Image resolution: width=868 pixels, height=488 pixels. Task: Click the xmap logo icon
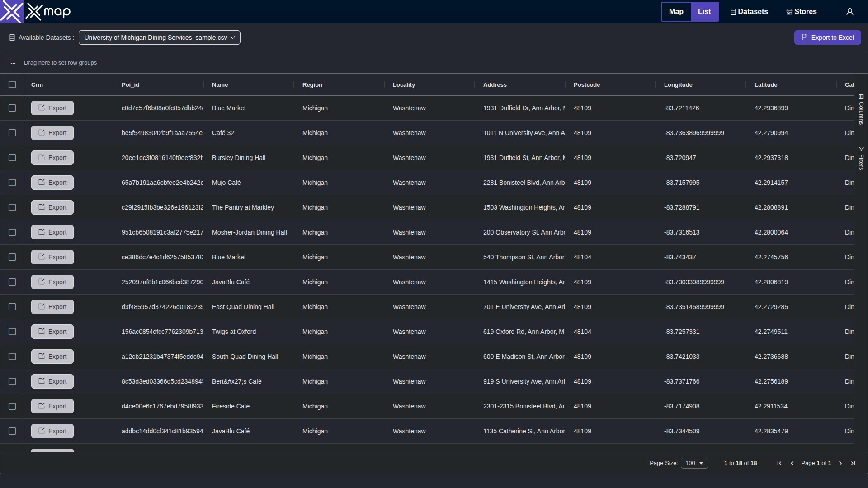12,12
